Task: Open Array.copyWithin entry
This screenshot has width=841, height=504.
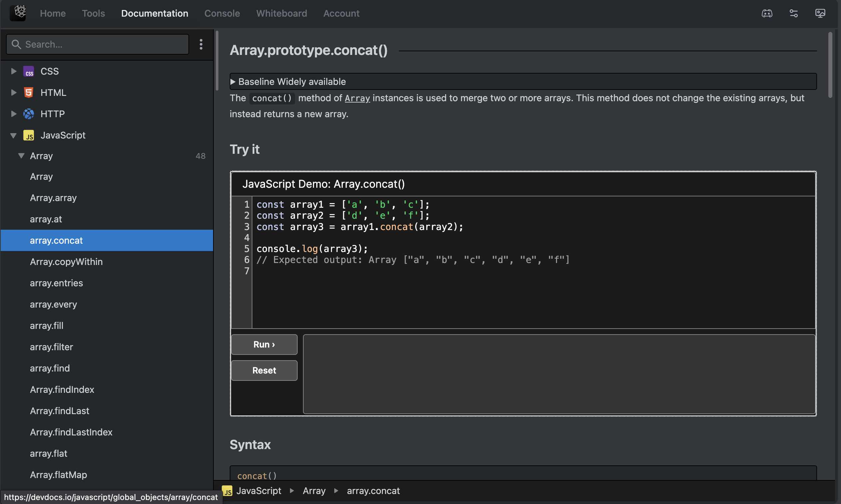Action: (x=66, y=262)
